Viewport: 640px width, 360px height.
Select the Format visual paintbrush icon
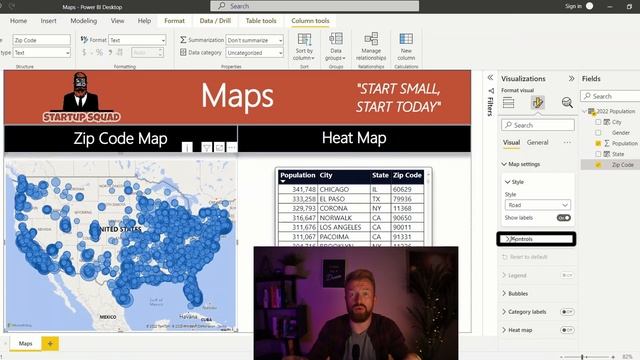[x=538, y=102]
